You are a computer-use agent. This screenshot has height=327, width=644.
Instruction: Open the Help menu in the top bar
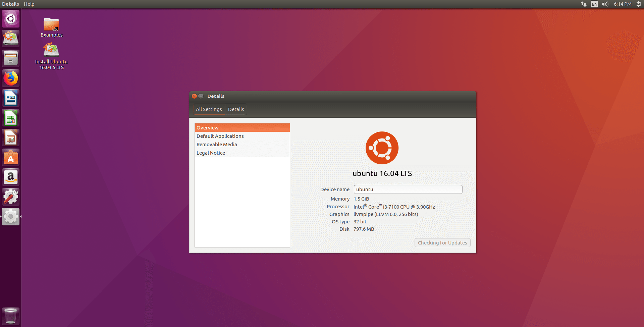coord(29,4)
